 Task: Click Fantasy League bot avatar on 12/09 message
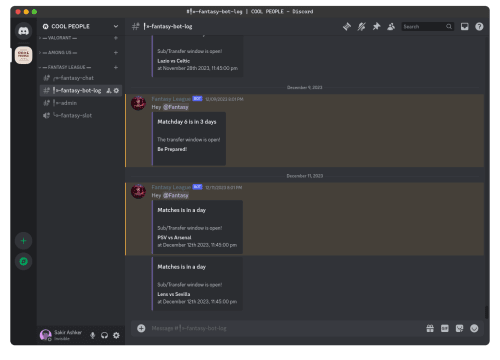138,103
